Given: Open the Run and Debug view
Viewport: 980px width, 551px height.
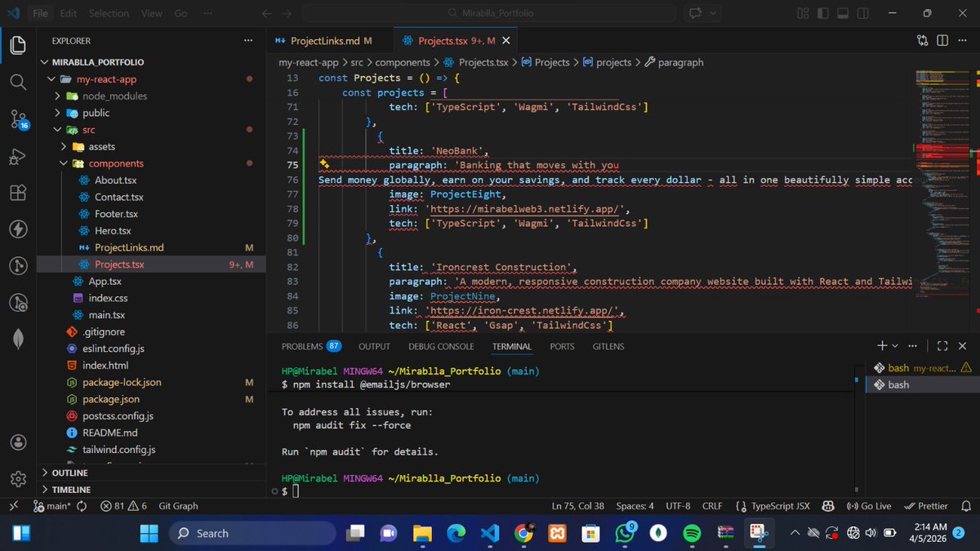Looking at the screenshot, I should coord(18,157).
